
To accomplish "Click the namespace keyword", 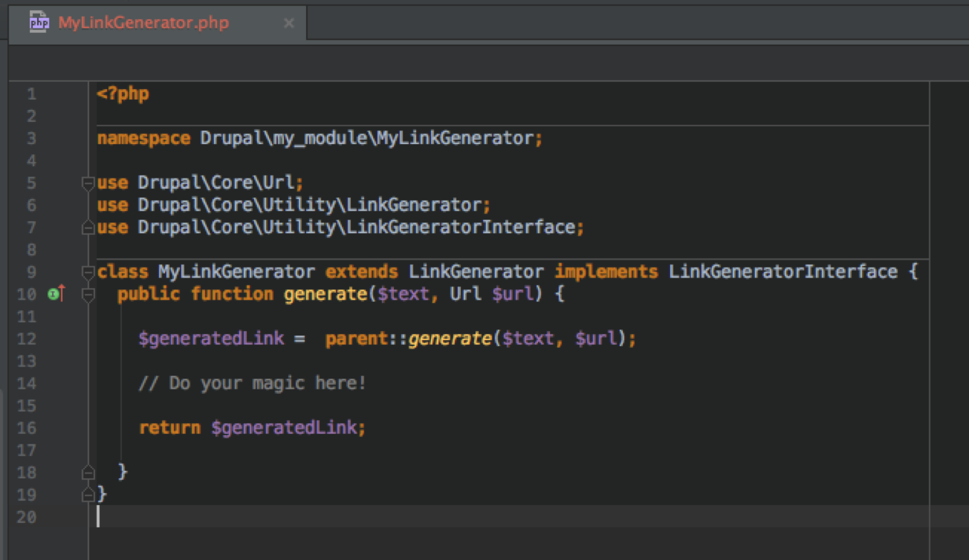I will pos(144,138).
